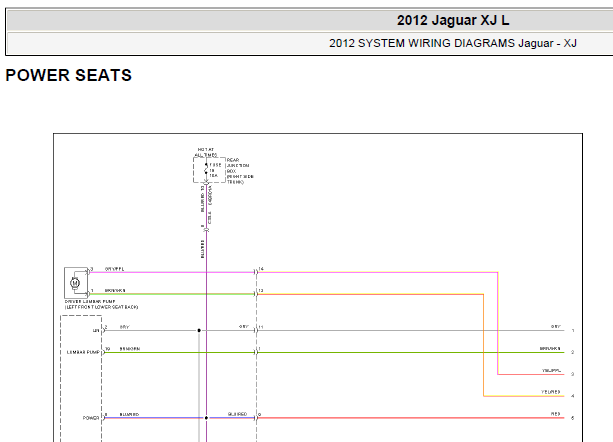
Task: Click the 'POWER SEATS' heading
Action: point(69,75)
